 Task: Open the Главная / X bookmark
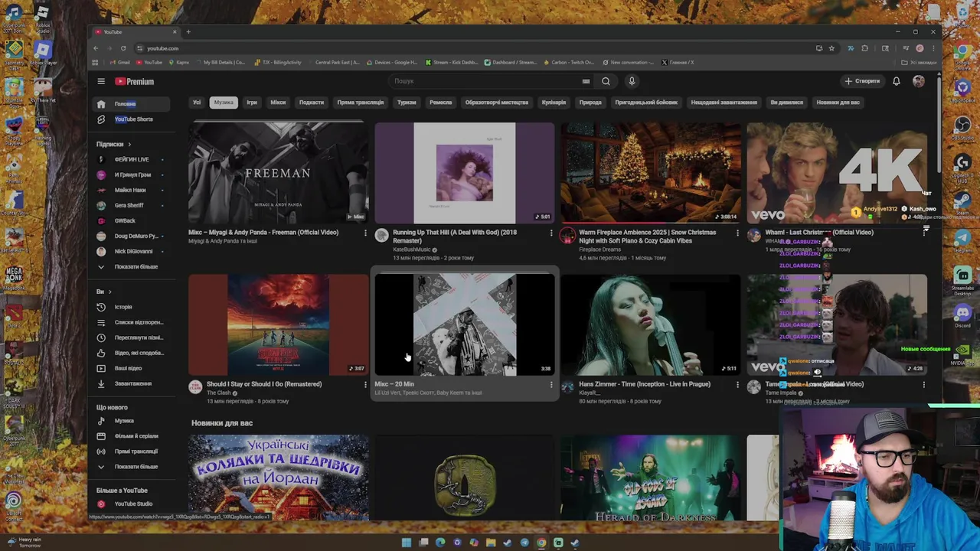point(678,63)
